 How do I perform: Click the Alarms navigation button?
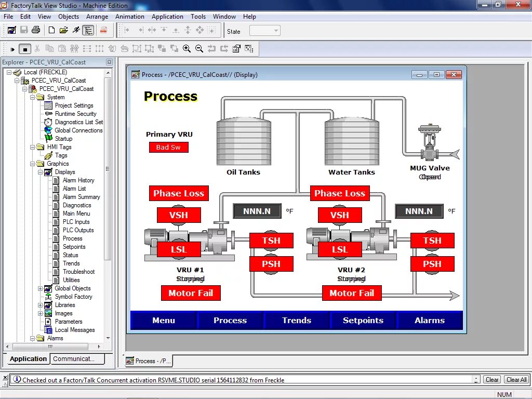(430, 320)
